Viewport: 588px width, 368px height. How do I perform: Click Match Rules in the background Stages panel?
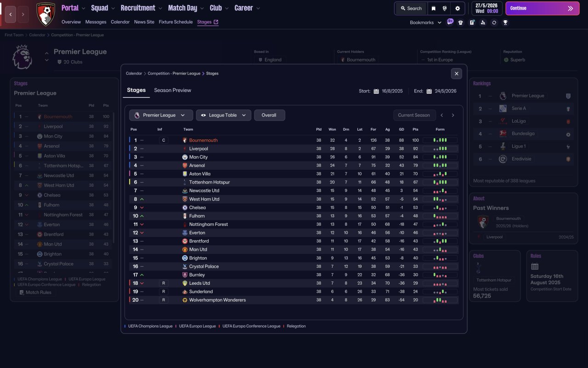pos(35,293)
